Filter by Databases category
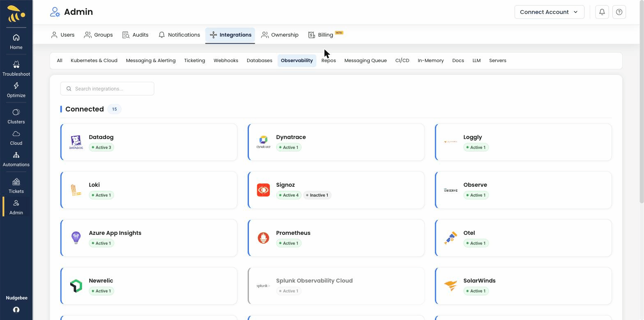This screenshot has height=320, width=644. coord(260,60)
